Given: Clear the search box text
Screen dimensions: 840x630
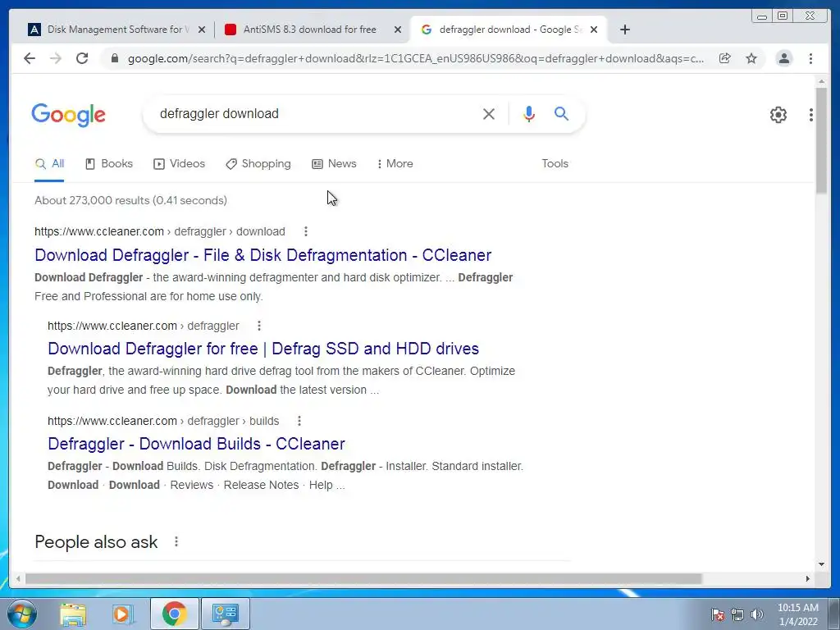Looking at the screenshot, I should pyautogui.click(x=489, y=113).
